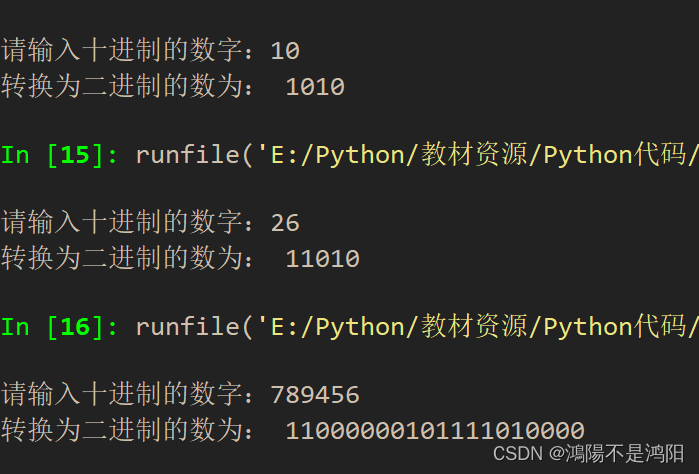
Task: Click the prompt text before input 789456
Action: tap(127, 394)
